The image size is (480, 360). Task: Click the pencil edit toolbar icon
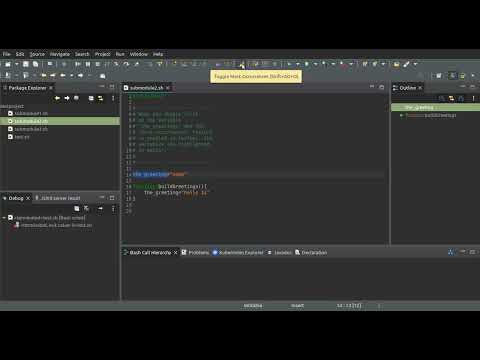pos(406,64)
